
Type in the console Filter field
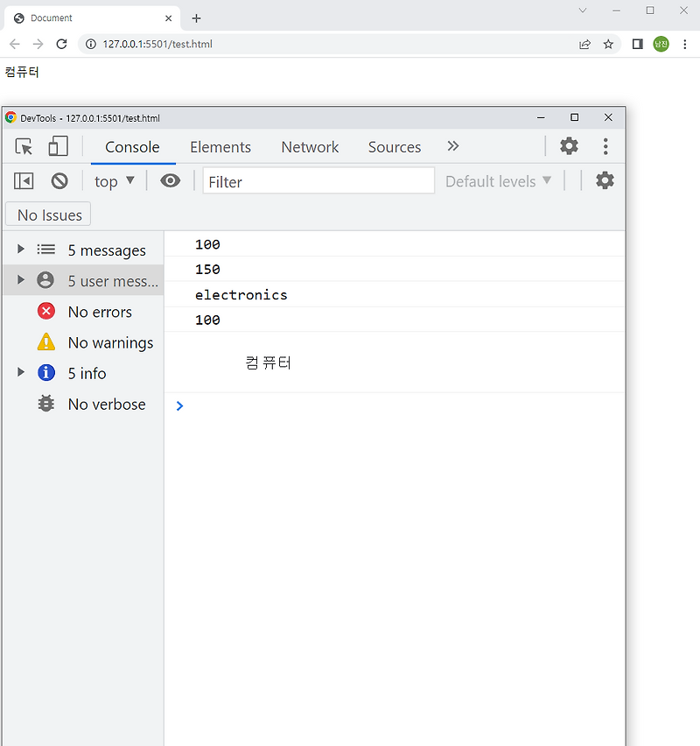[x=318, y=180]
